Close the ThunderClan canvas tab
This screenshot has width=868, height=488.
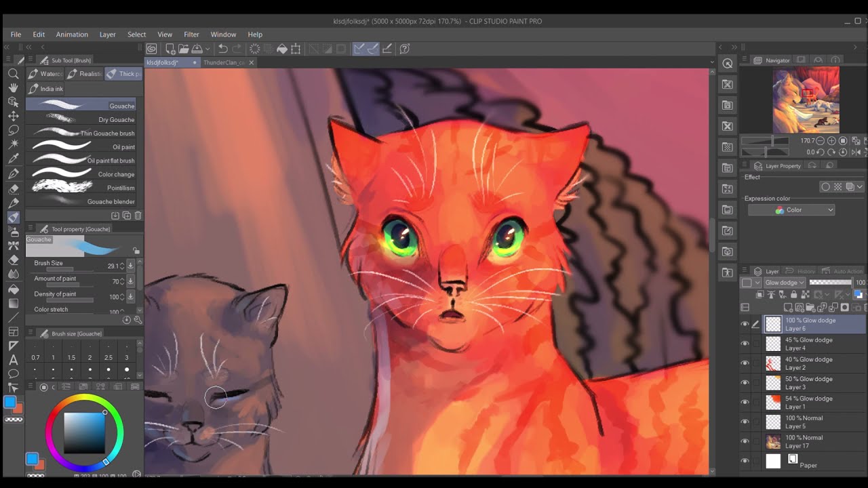(252, 62)
